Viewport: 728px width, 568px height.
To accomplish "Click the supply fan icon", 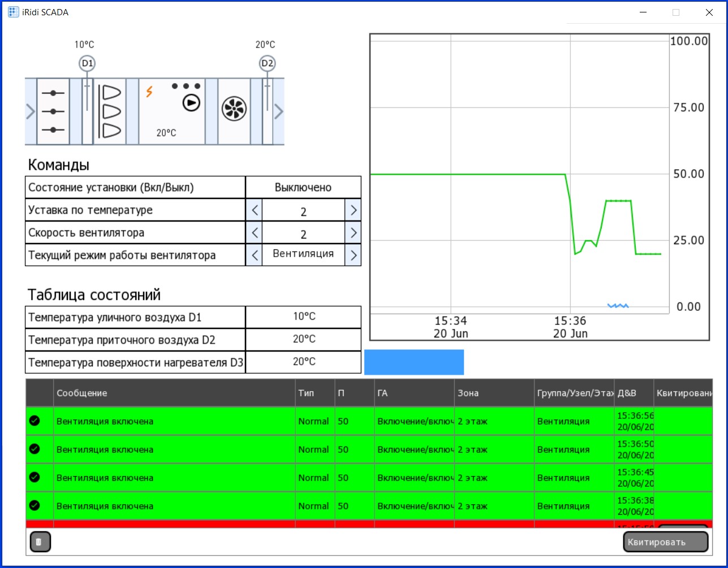I will point(233,109).
